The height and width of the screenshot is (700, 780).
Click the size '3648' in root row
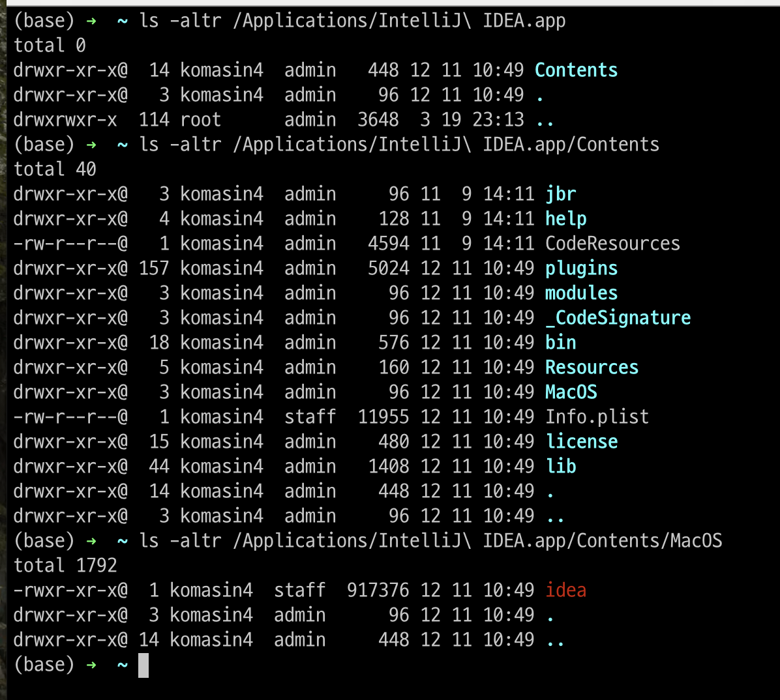coord(378,120)
